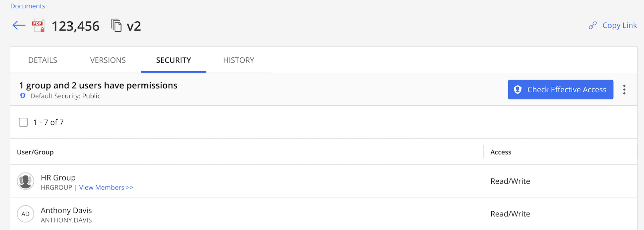The width and height of the screenshot is (644, 230).
Task: Click the locked PDF file icon
Action: 38,26
